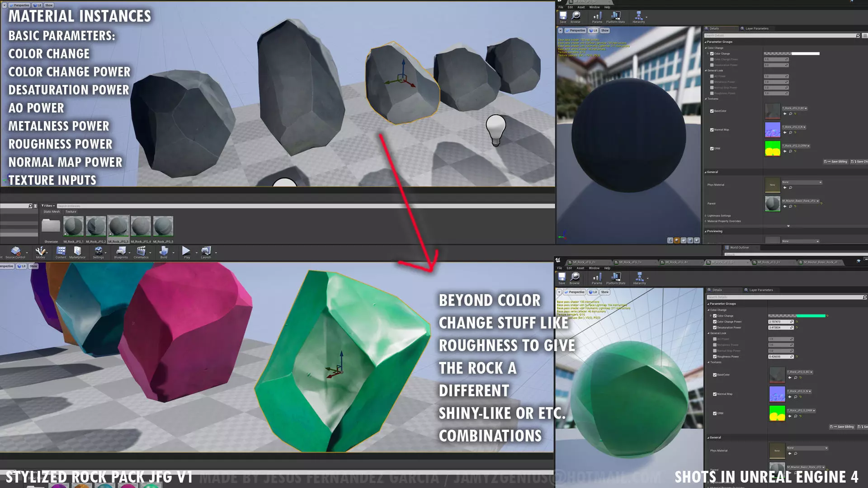Click Browse in the top material editor
Image resolution: width=868 pixels, height=488 pixels.
pos(576,17)
